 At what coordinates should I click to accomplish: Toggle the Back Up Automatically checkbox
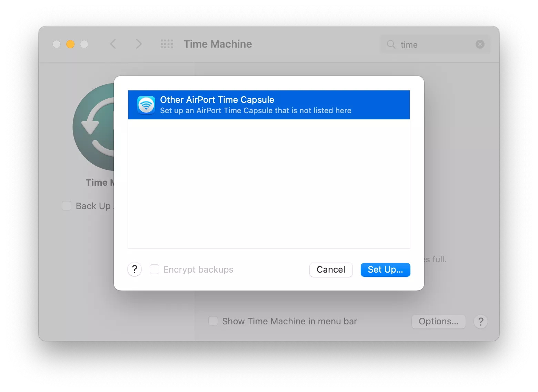(x=67, y=206)
